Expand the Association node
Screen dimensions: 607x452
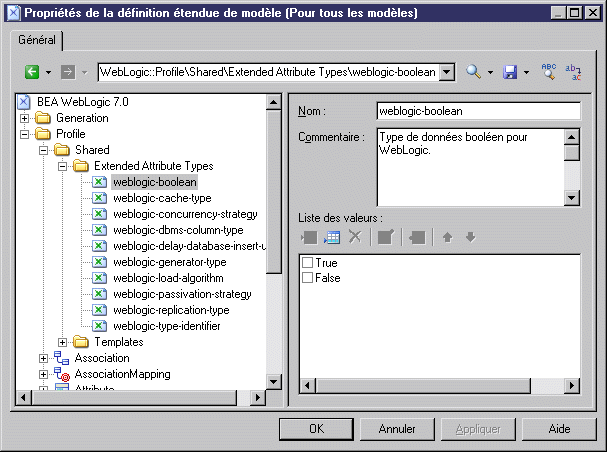click(x=43, y=358)
